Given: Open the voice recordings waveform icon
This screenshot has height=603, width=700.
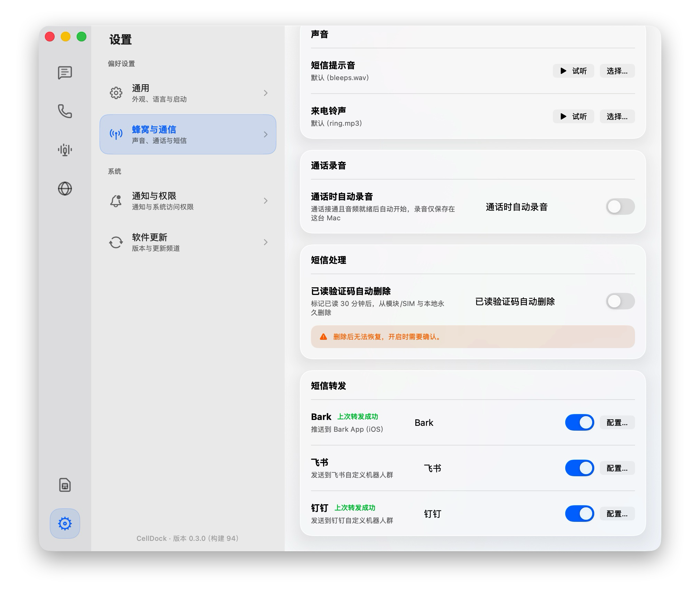Looking at the screenshot, I should coord(65,150).
